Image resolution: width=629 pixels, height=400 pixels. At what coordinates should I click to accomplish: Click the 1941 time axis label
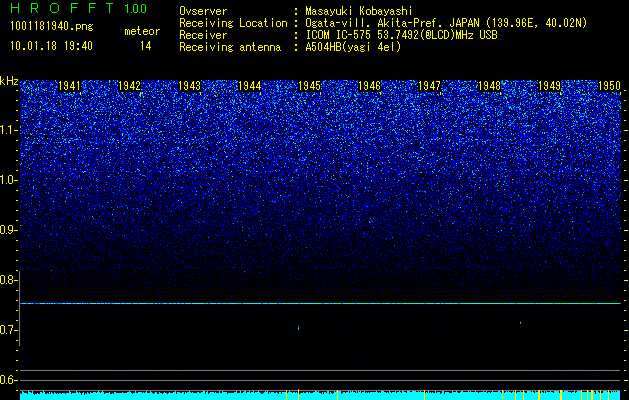coord(69,86)
